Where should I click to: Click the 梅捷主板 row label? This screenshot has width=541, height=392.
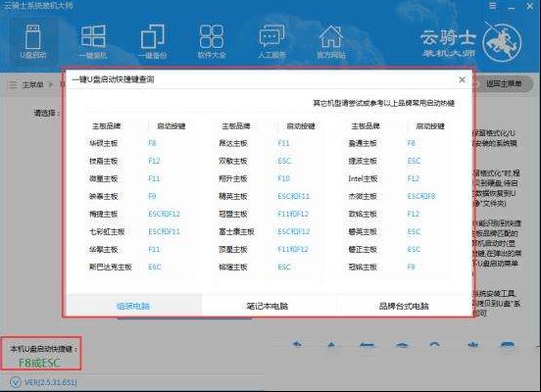(104, 214)
